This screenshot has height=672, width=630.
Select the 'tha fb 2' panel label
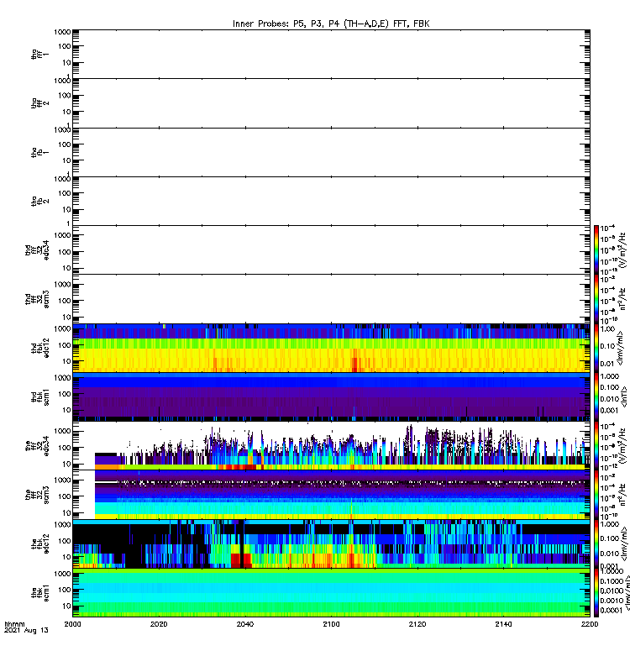click(x=40, y=201)
